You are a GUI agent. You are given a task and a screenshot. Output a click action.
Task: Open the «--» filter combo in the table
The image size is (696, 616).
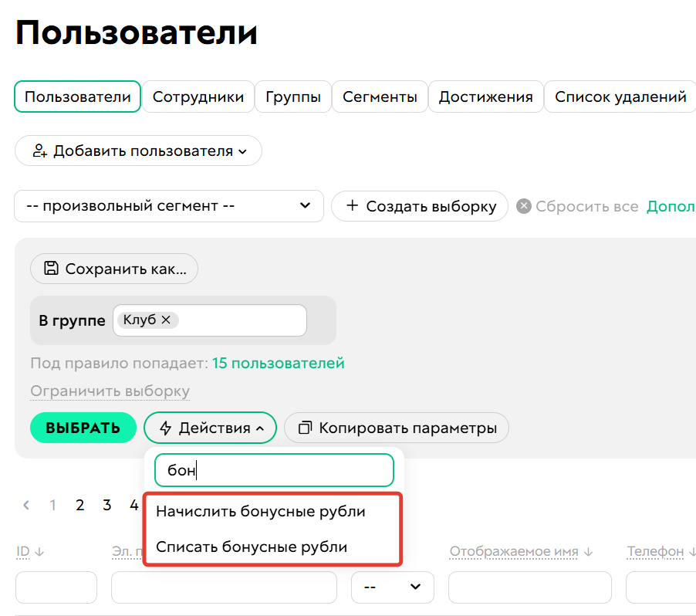pos(392,587)
